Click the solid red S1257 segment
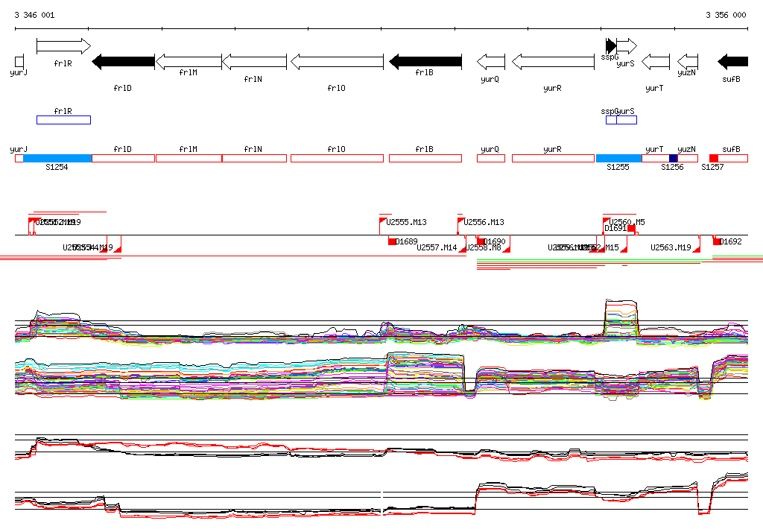 [x=714, y=158]
